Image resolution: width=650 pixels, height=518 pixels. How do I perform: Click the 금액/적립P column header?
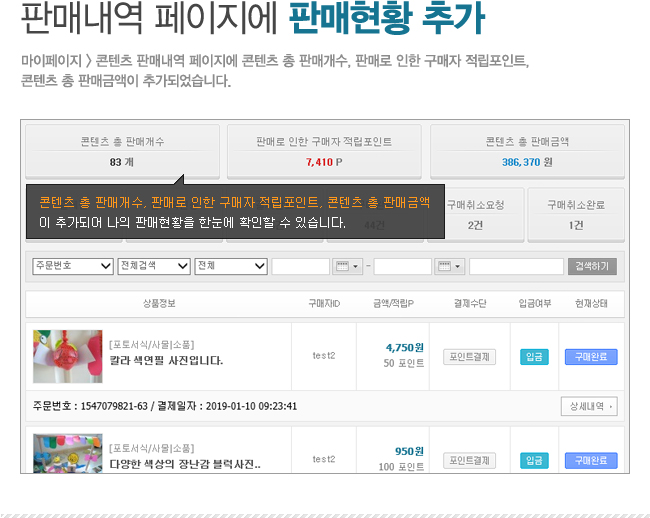click(x=393, y=304)
